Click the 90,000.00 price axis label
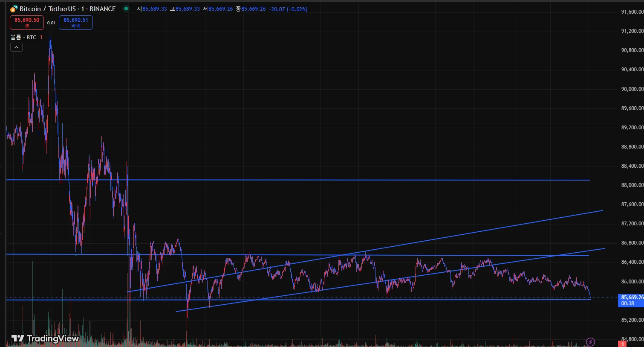This screenshot has height=347, width=644. [632, 89]
